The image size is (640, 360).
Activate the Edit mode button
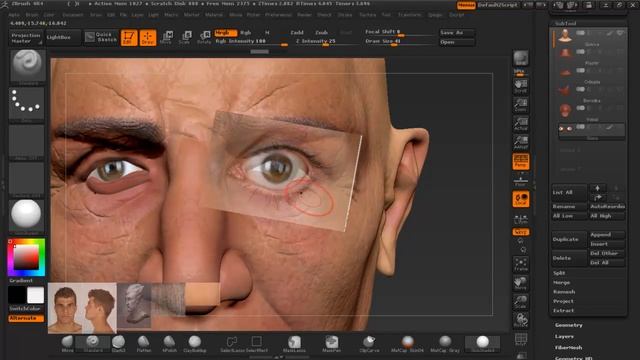(x=129, y=38)
